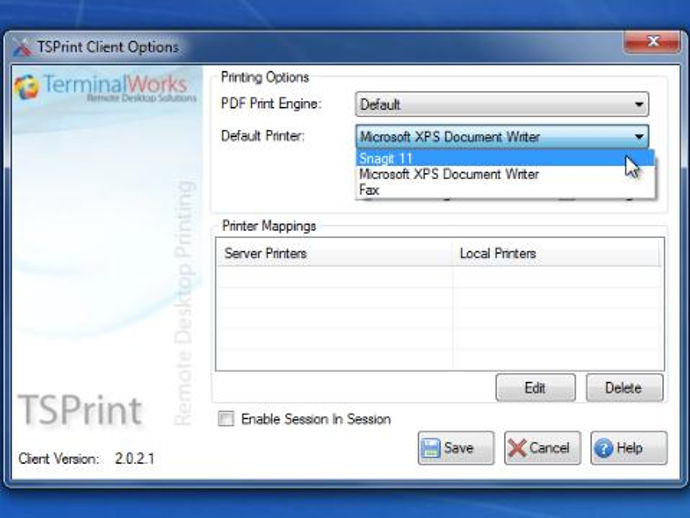Click the Server Printers column header
The image size is (690, 518).
point(334,253)
